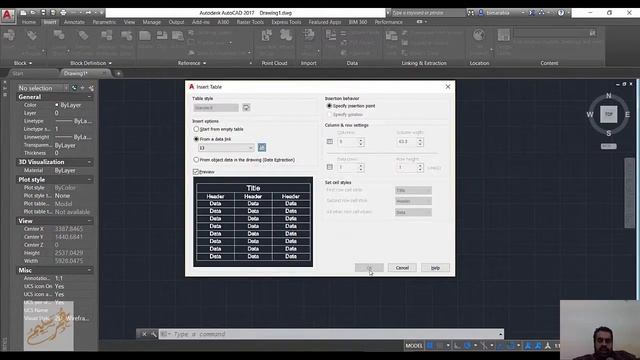Open the No selection dropdown in Properties
The image size is (640, 360).
[43, 88]
